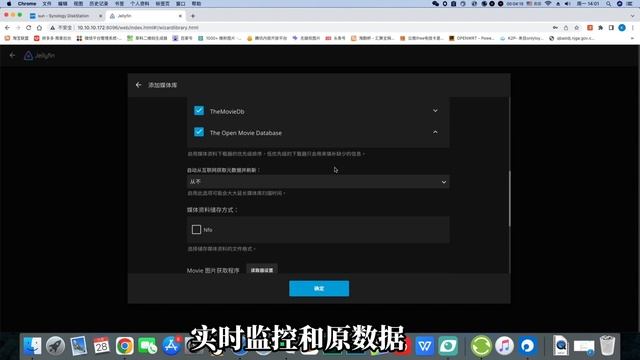Go back using Jellyfin header arrow

[12, 55]
